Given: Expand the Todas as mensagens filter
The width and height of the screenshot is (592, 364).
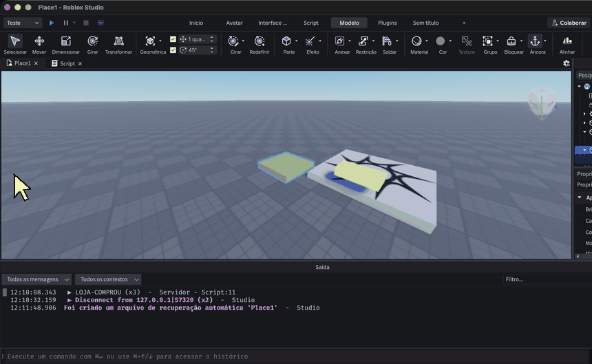Looking at the screenshot, I should tap(36, 279).
